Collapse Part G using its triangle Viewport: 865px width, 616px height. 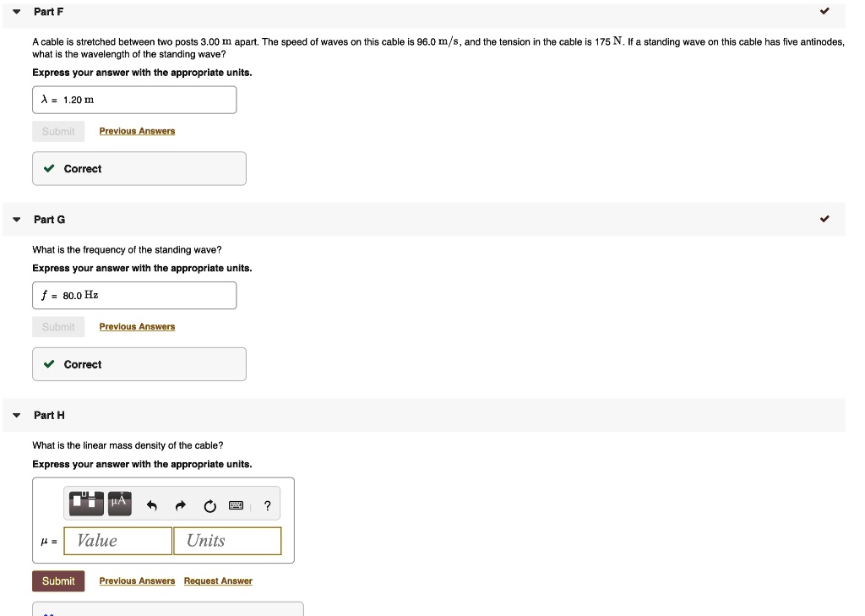coord(16,220)
